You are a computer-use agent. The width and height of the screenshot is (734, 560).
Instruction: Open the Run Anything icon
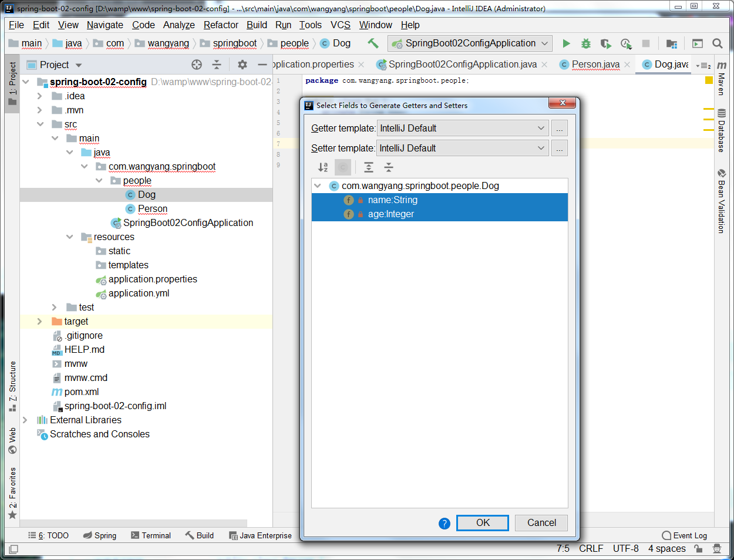(x=698, y=43)
